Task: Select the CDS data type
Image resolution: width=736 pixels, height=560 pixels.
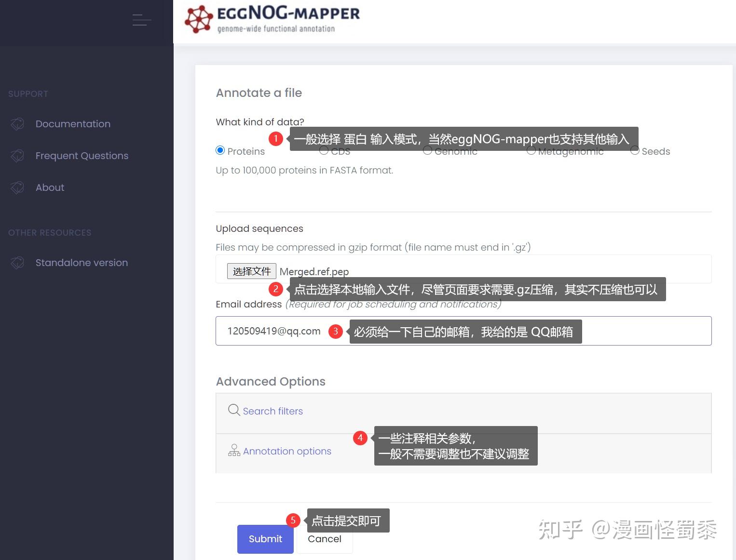Action: point(323,150)
